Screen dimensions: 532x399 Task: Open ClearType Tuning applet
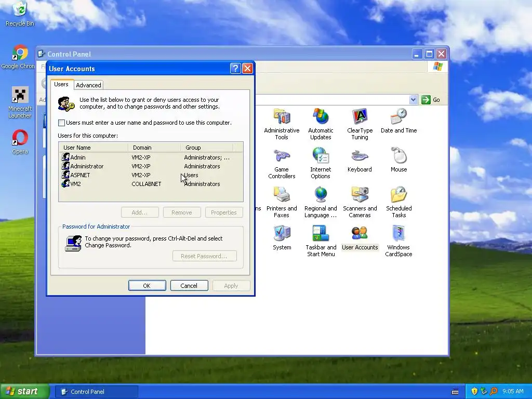(360, 124)
